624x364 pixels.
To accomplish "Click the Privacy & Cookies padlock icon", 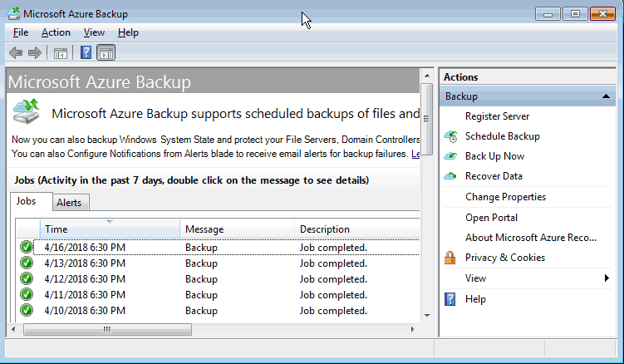I will [450, 258].
